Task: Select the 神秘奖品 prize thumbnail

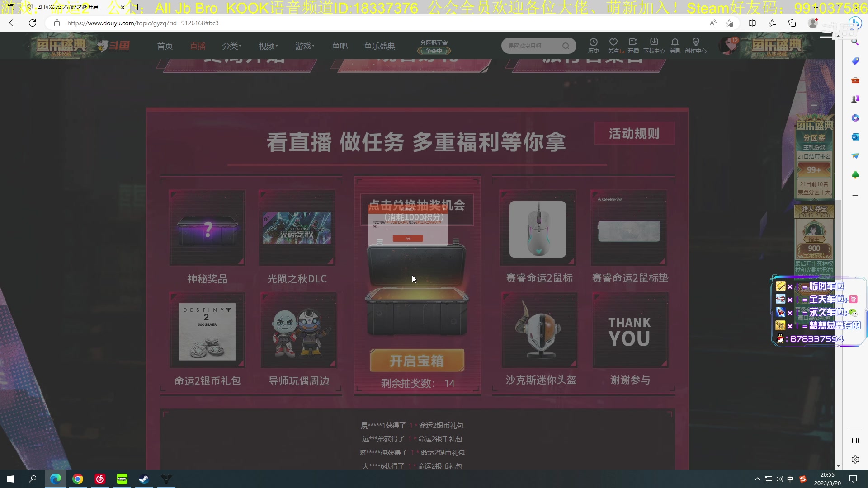Action: [x=207, y=228]
